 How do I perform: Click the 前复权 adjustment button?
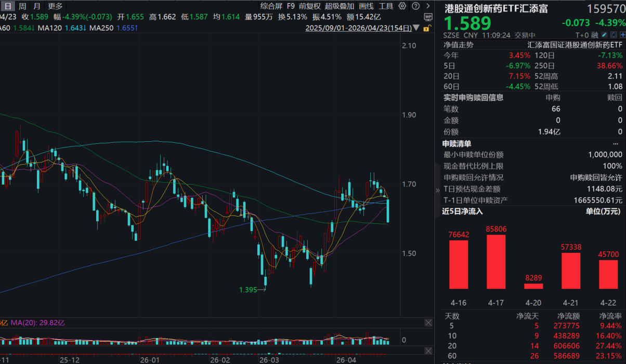pos(310,6)
